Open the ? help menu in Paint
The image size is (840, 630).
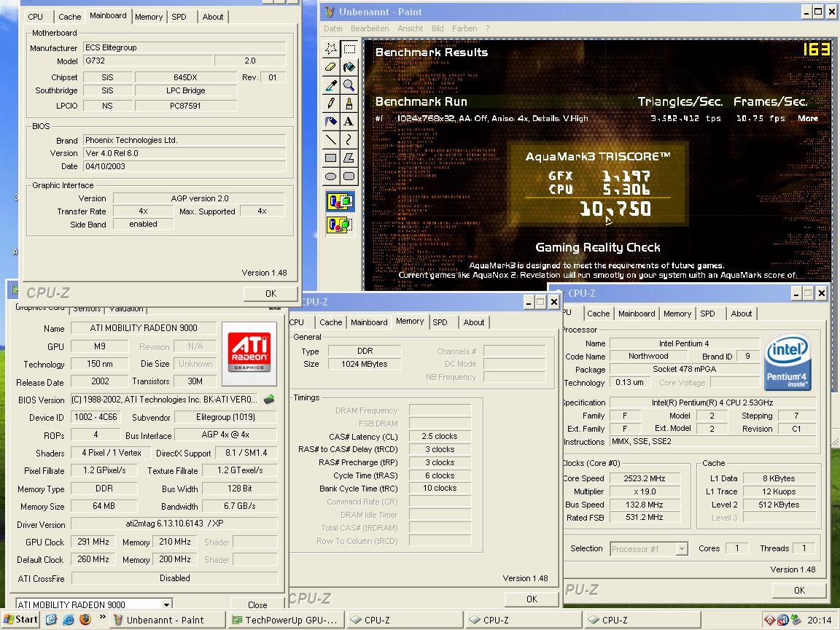(x=488, y=28)
